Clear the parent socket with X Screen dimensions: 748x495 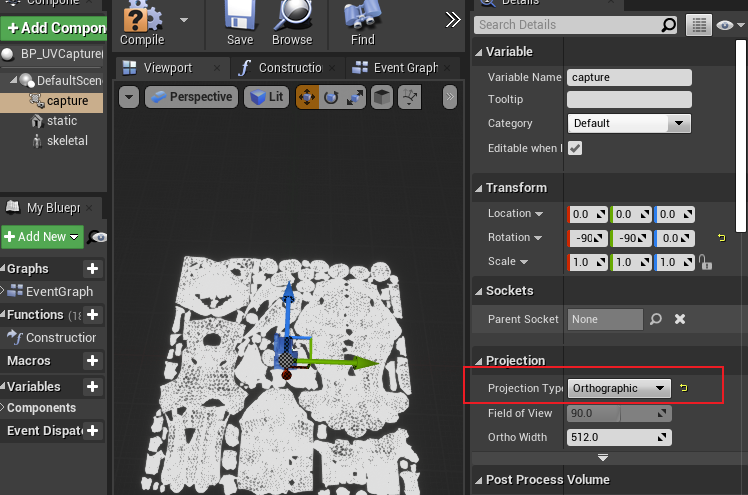pos(680,319)
